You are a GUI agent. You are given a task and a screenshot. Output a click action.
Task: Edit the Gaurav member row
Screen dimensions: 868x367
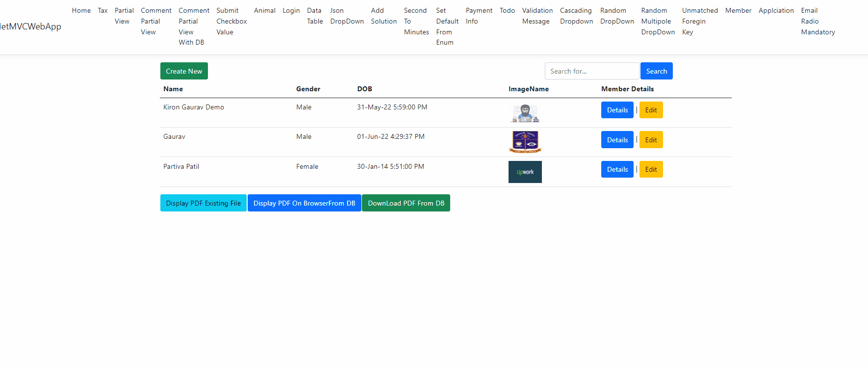pos(651,140)
